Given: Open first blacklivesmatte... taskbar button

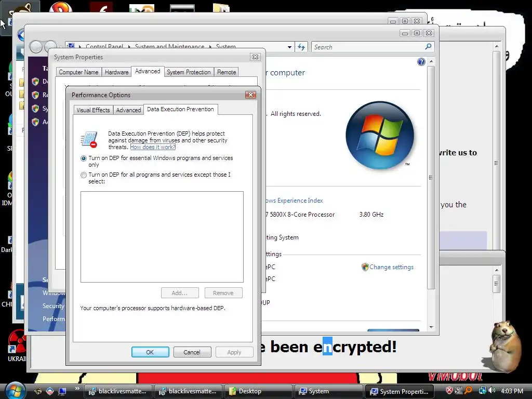Looking at the screenshot, I should [118, 391].
